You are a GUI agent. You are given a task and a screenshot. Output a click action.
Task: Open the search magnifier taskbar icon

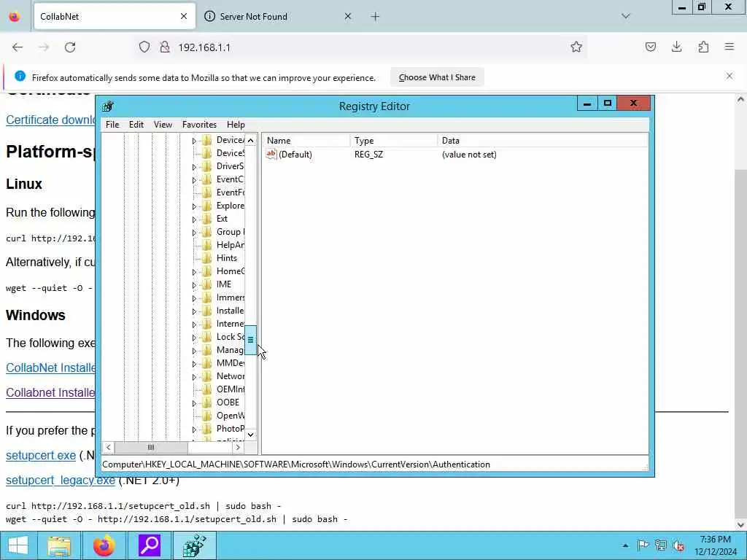pyautogui.click(x=149, y=545)
